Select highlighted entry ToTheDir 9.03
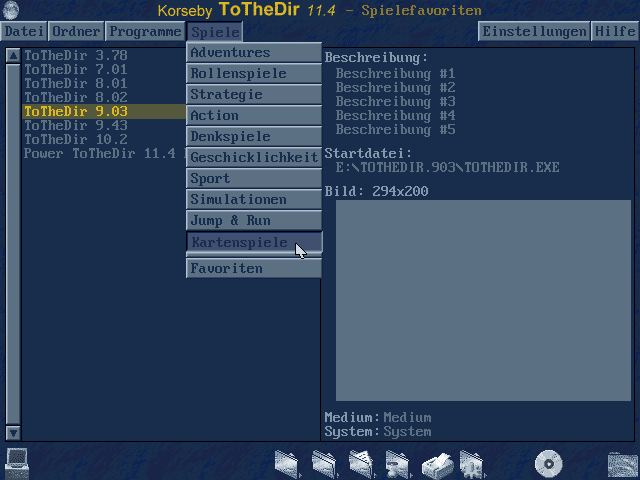The image size is (640, 480). pyautogui.click(x=104, y=111)
